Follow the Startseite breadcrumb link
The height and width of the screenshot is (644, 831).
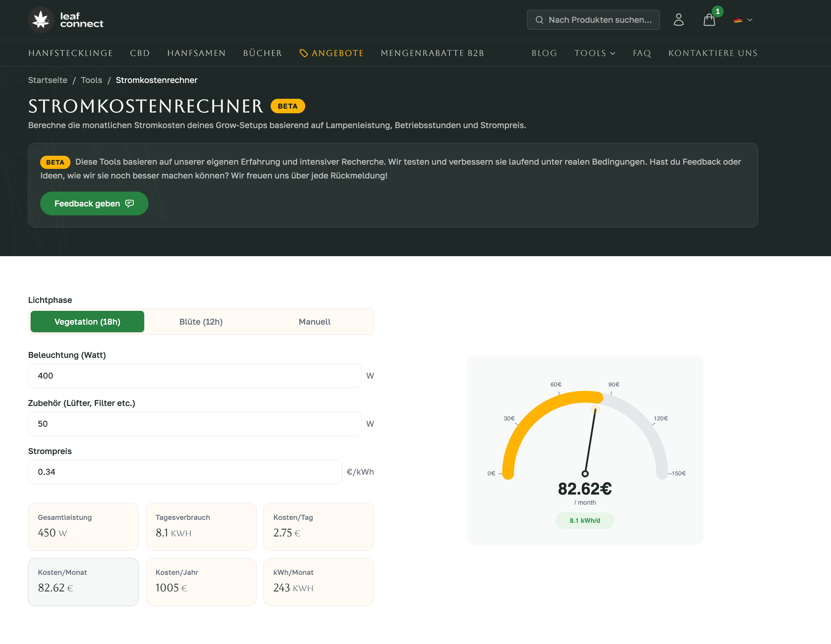click(x=47, y=80)
